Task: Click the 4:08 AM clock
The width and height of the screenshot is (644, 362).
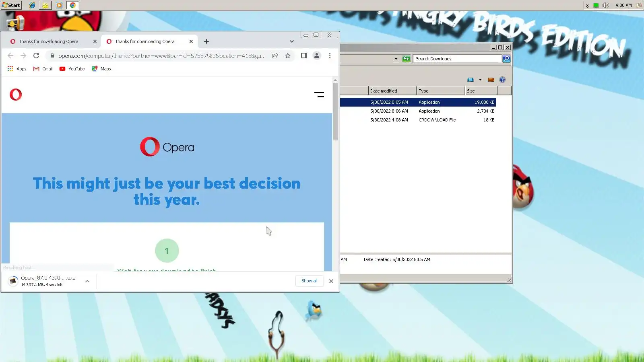Action: point(623,5)
